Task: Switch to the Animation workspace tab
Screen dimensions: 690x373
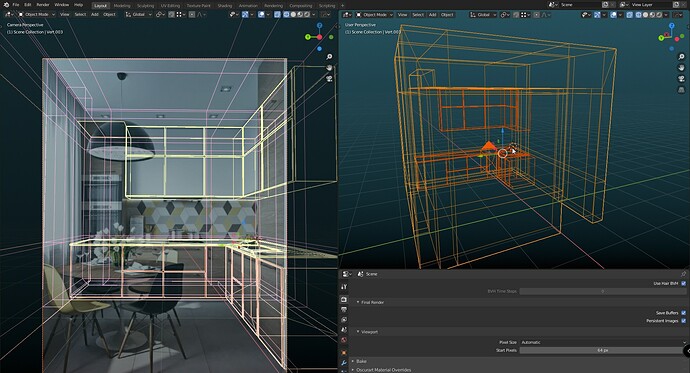Action: click(x=248, y=6)
